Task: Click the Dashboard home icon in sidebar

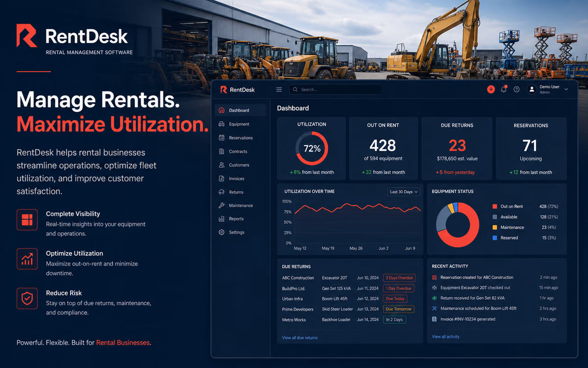Action: click(221, 110)
